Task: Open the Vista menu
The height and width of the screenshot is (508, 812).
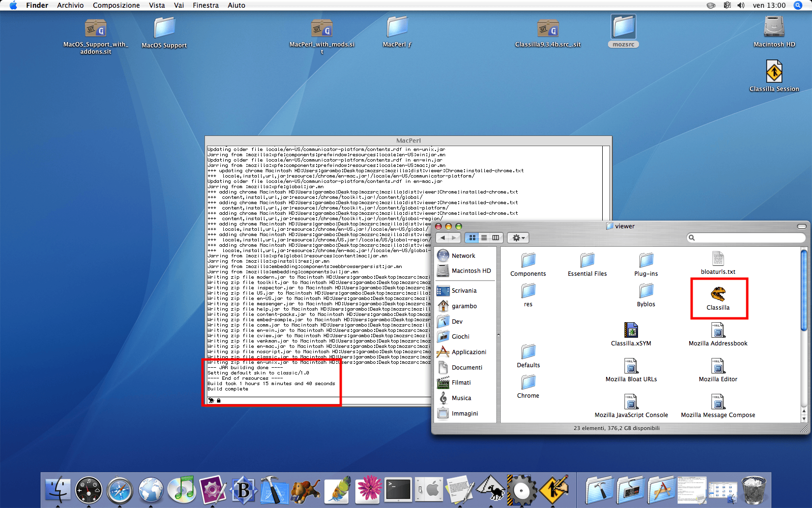Action: coord(157,5)
